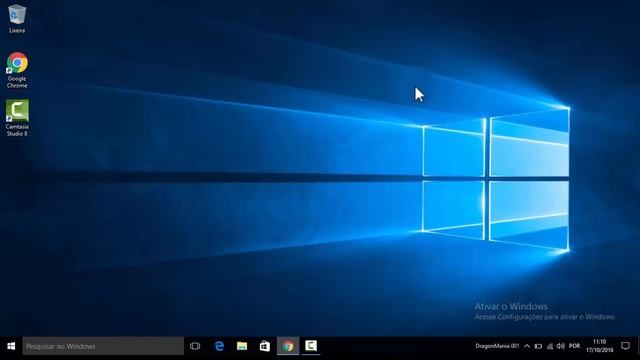Viewport: 640px width, 360px height.
Task: Open the Lixeira recycle bin icon
Action: [x=17, y=19]
